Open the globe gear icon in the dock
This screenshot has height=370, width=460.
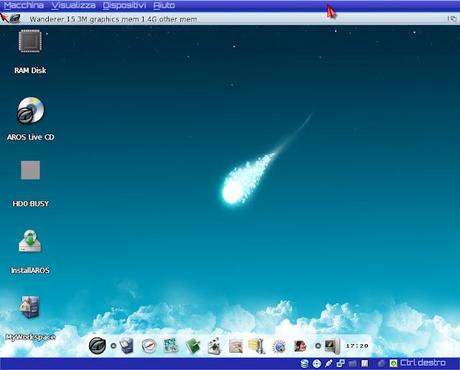coord(279,347)
